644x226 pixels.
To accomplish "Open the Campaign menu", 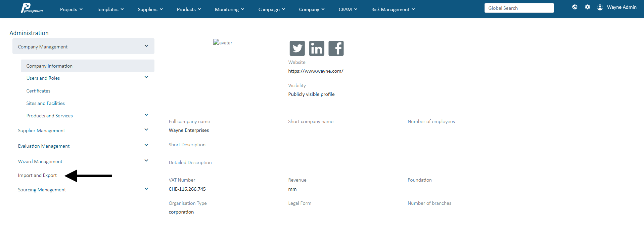I will click(x=272, y=9).
